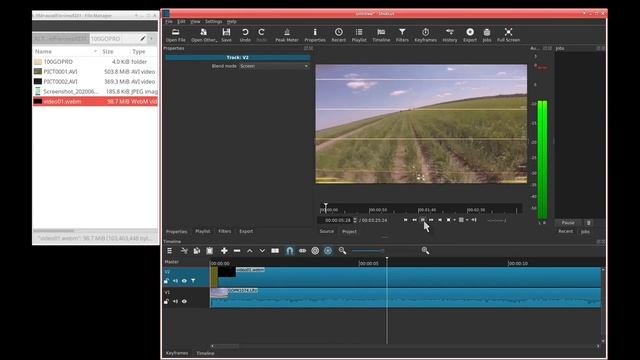Open the Export panel from the toolbar
640x360 pixels.
pyautogui.click(x=470, y=35)
